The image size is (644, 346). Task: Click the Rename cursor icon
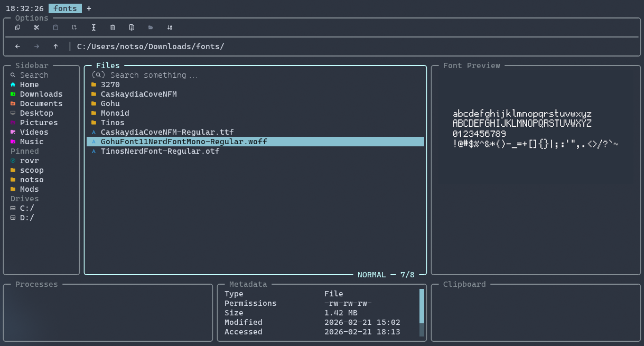pos(94,27)
